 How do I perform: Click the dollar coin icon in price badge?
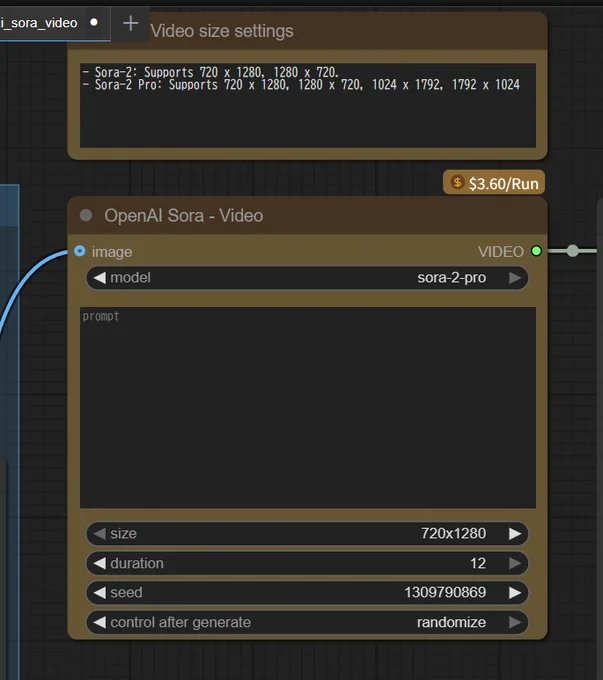(x=457, y=183)
